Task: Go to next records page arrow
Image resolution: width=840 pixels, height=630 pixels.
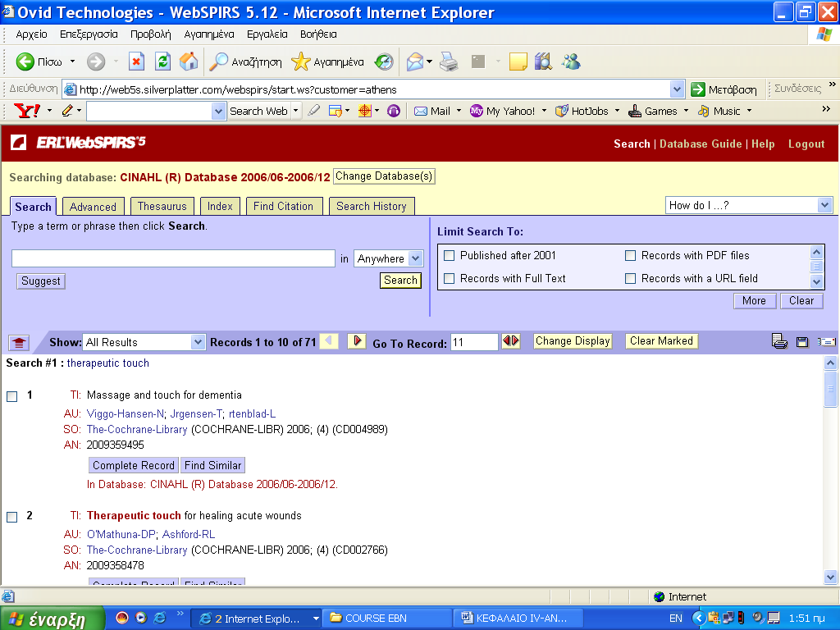Action: (357, 340)
